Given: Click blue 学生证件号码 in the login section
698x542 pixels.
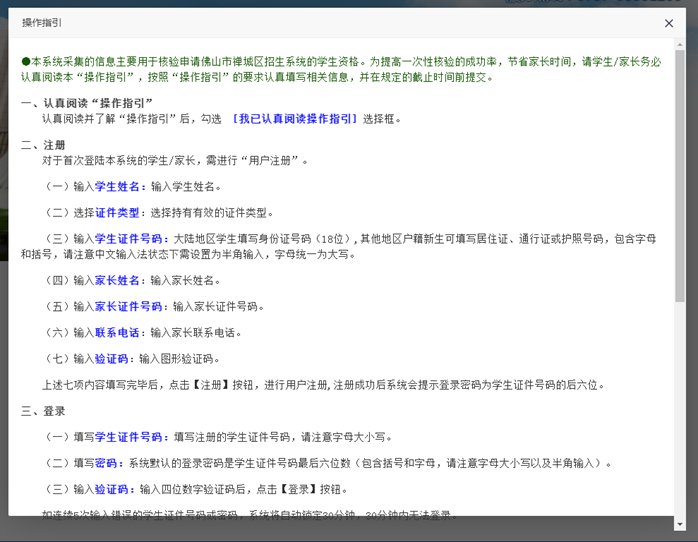Looking at the screenshot, I should (131, 437).
